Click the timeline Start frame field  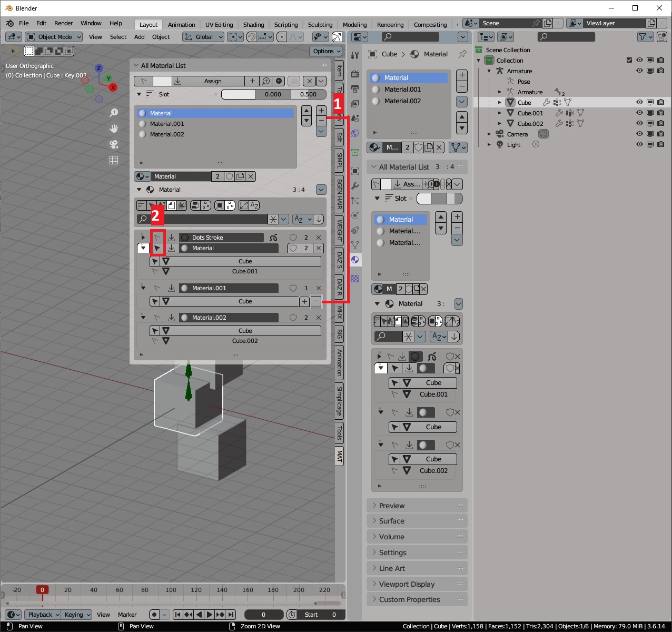click(321, 615)
